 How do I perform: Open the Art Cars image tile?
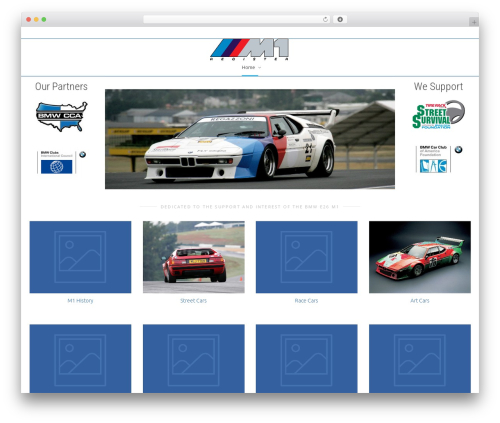point(420,257)
